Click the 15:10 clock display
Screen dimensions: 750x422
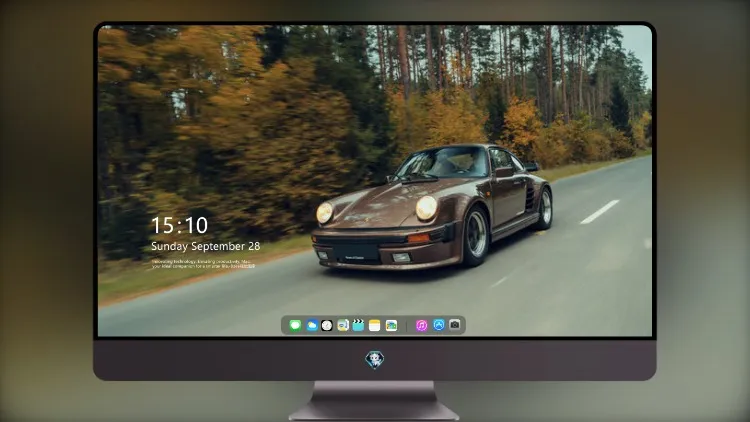[179, 225]
